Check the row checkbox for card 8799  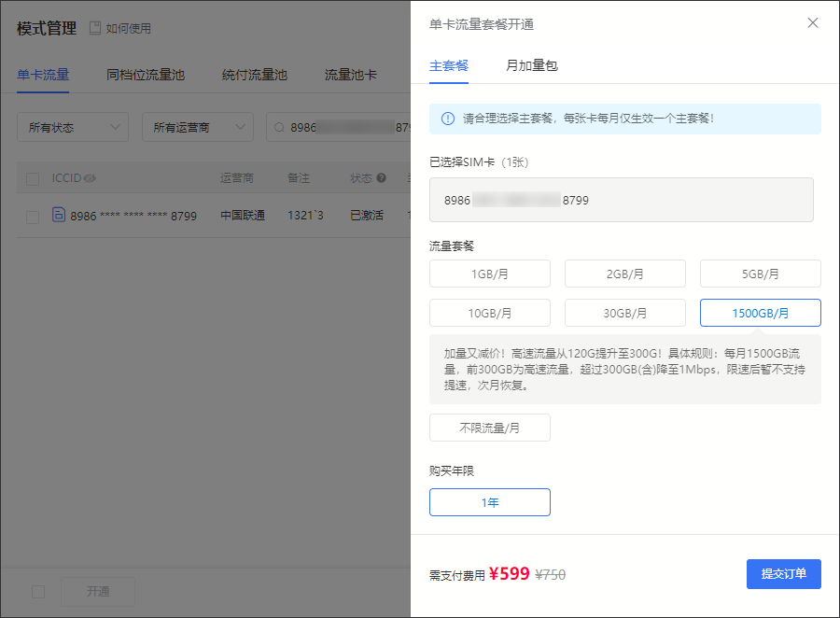33,217
